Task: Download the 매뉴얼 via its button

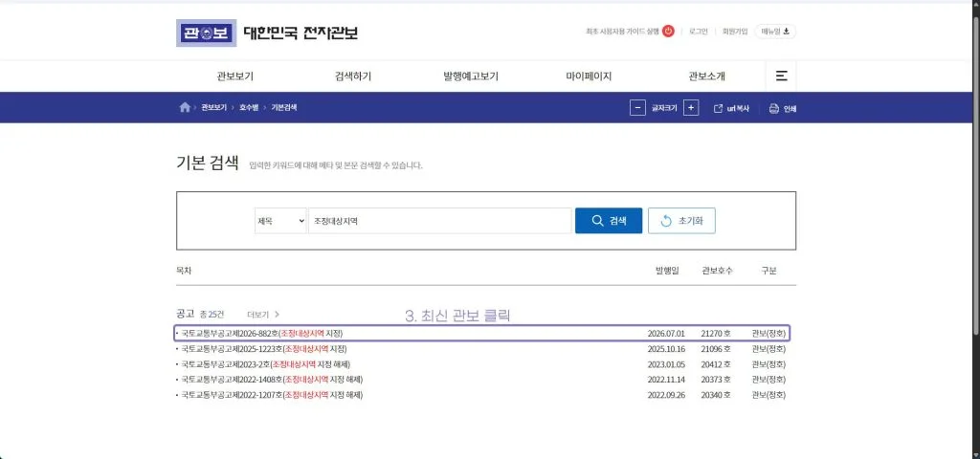Action: [x=775, y=32]
